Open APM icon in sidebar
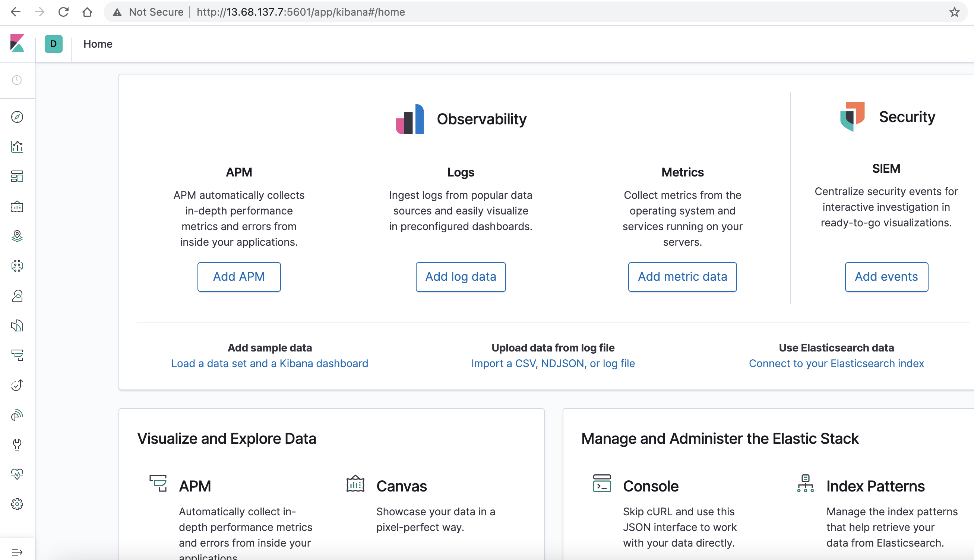Screen dimensions: 974x560 point(17,355)
